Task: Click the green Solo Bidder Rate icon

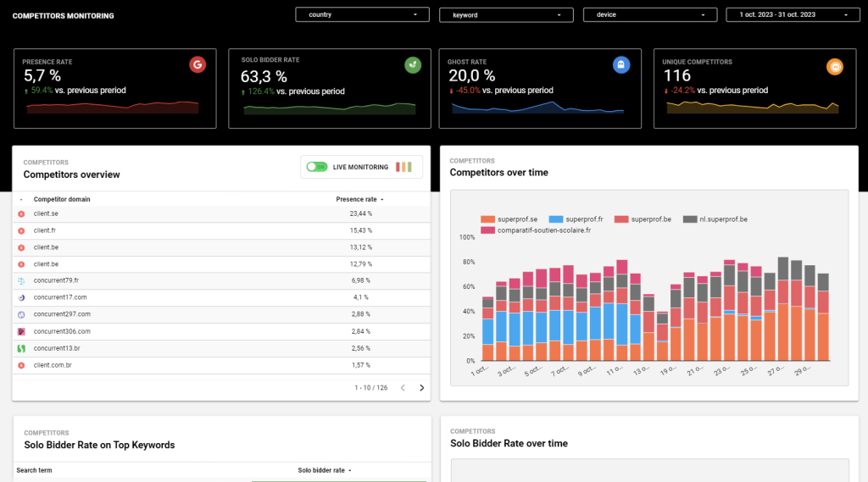Action: [413, 64]
